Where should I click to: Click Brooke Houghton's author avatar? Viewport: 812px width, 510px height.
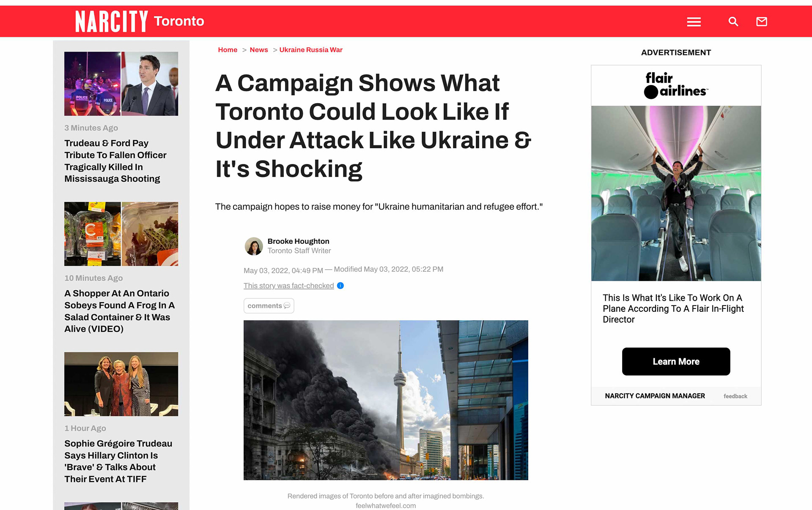254,246
